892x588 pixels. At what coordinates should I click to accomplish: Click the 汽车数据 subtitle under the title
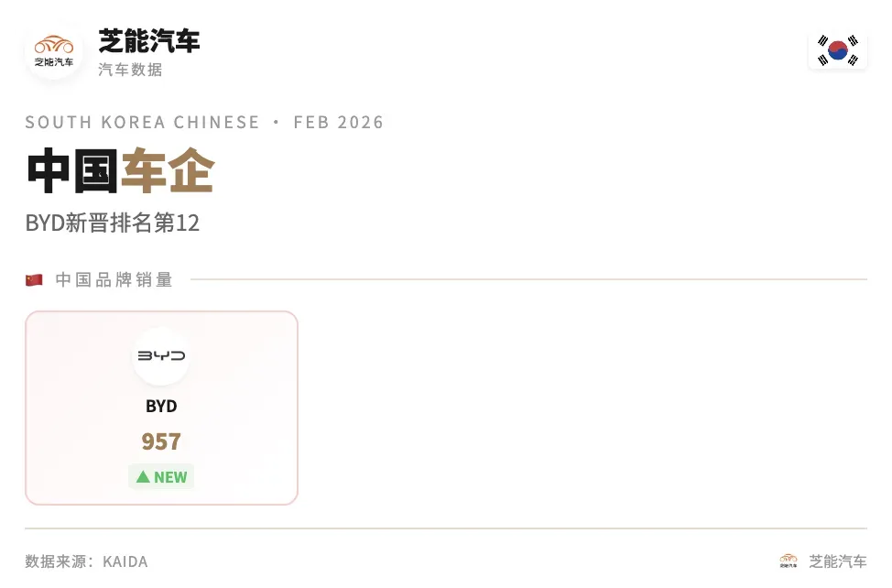tap(130, 70)
